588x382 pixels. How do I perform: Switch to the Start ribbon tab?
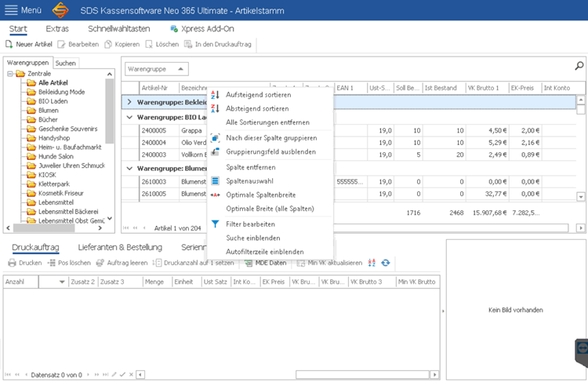coord(18,29)
